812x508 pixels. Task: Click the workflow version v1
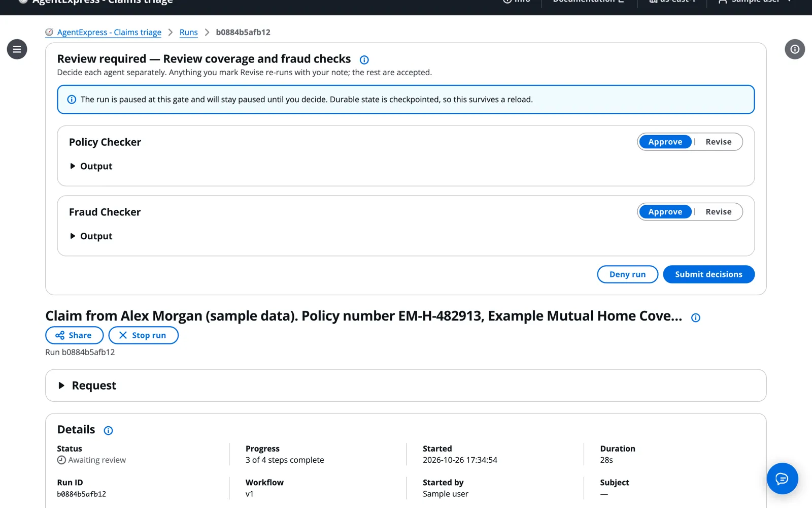249,494
